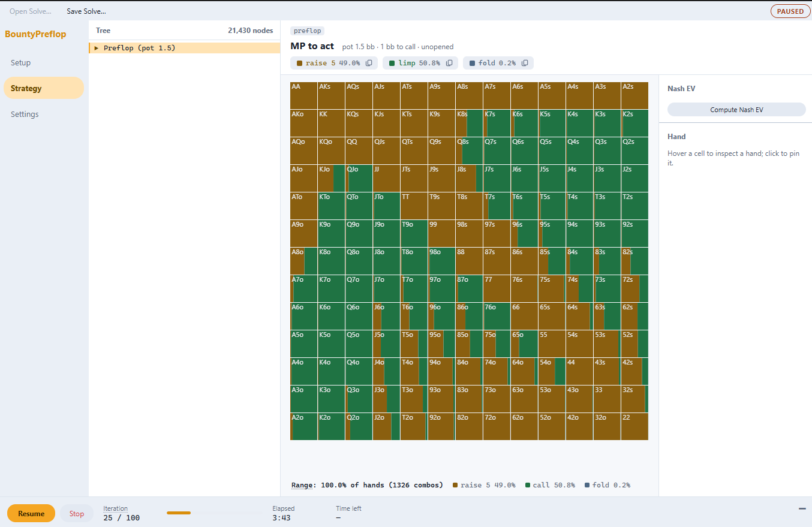Image resolution: width=812 pixels, height=527 pixels.
Task: Pin the K2s hand cell
Action: 635,123
